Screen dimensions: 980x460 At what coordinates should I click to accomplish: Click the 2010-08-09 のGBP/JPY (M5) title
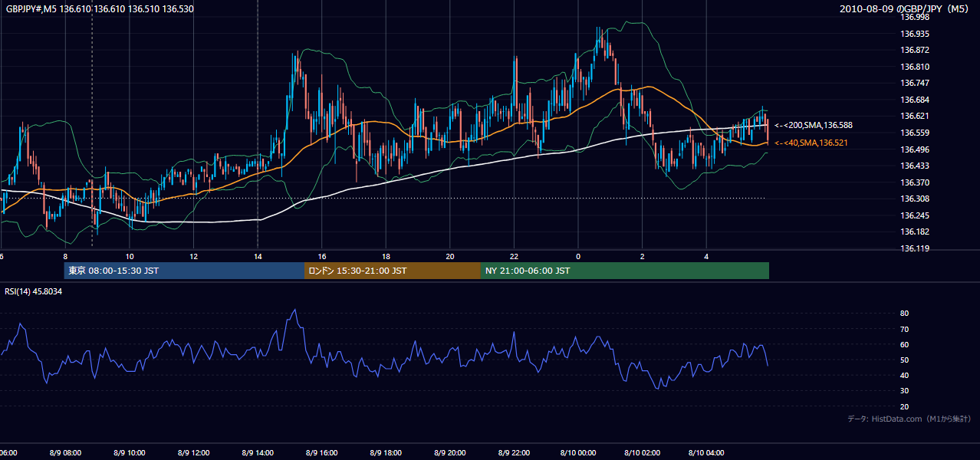point(905,8)
